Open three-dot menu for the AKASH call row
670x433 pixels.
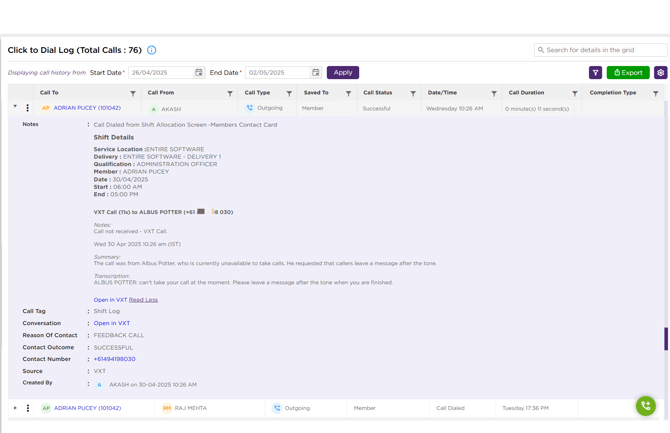coord(27,108)
